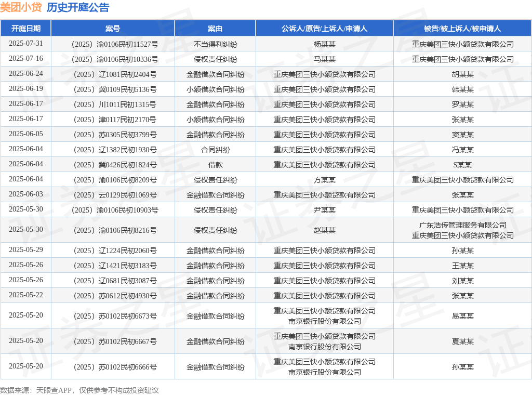Click case number 渝0106民初8209号
This screenshot has width=532, height=395.
coord(115,180)
